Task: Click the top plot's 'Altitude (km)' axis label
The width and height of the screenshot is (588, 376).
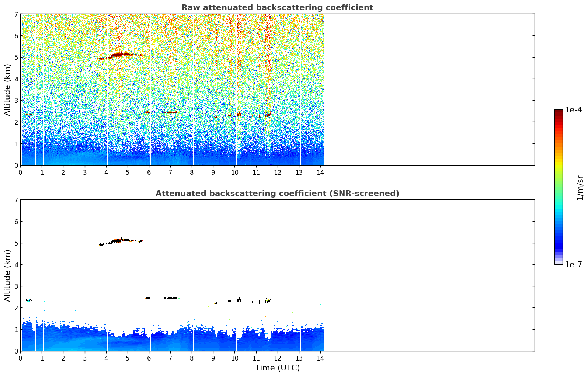Action: [8, 90]
